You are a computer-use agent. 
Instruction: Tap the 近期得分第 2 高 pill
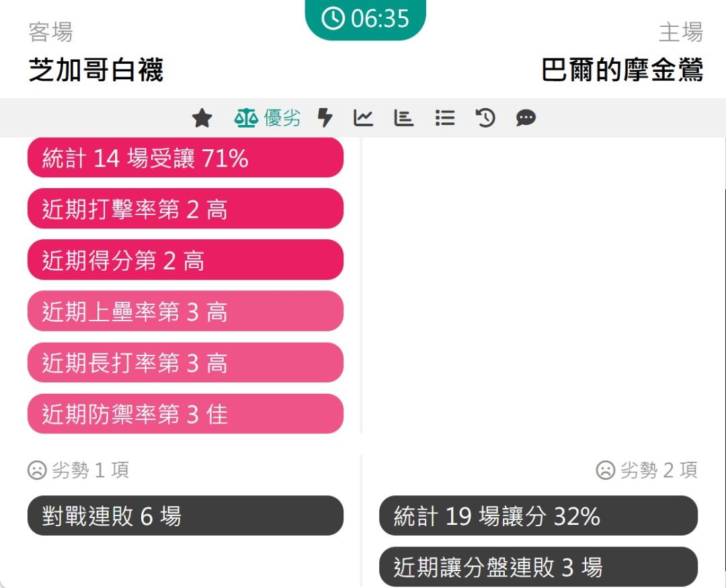(186, 260)
